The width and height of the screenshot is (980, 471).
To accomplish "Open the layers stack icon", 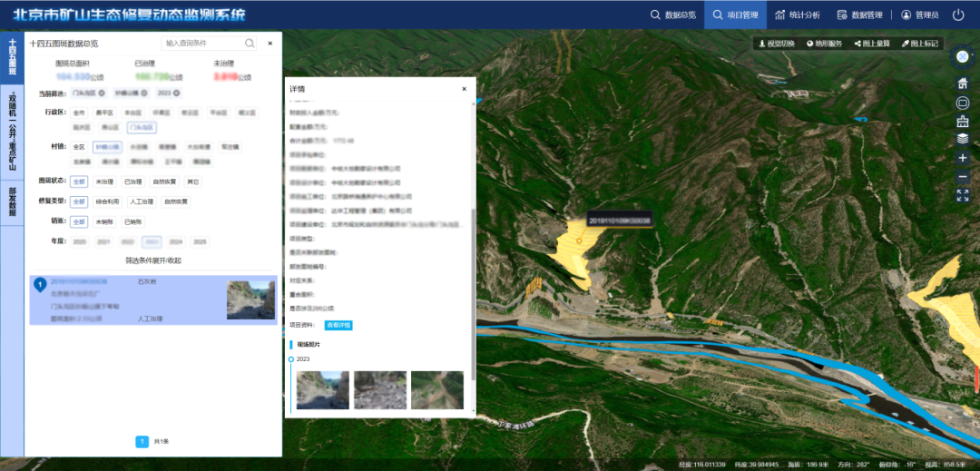I will pyautogui.click(x=963, y=139).
